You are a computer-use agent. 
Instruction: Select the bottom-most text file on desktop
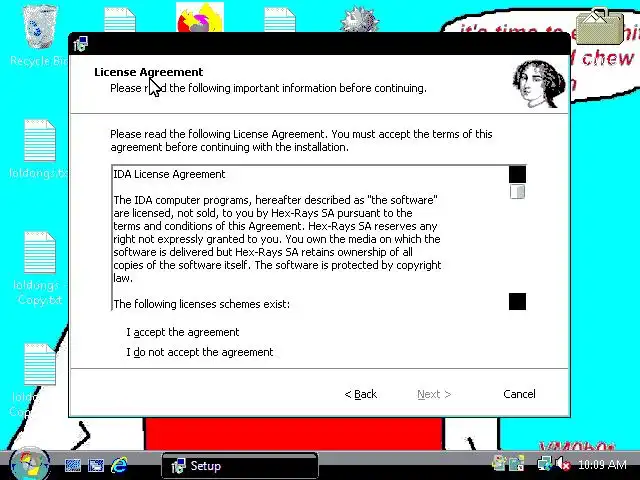[39, 364]
